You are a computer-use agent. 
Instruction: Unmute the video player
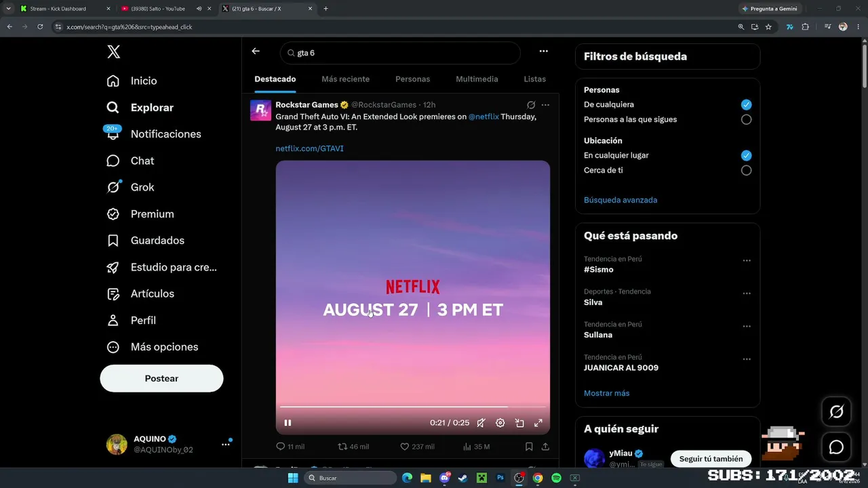point(481,423)
